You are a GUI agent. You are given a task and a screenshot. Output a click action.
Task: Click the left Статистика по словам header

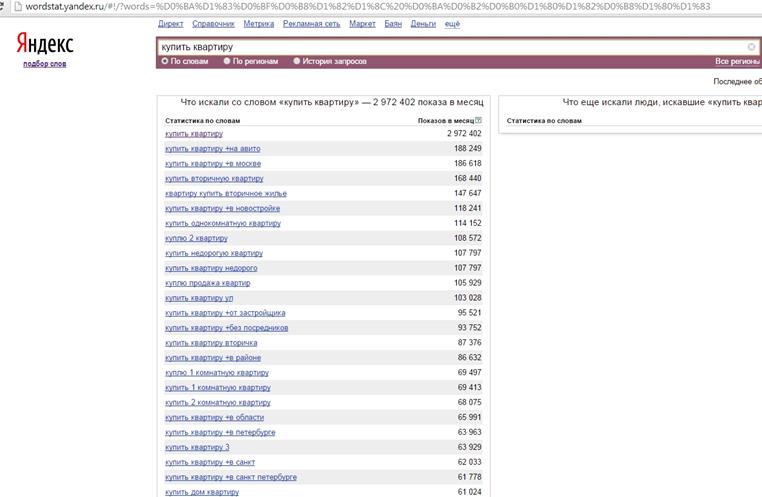(x=203, y=120)
